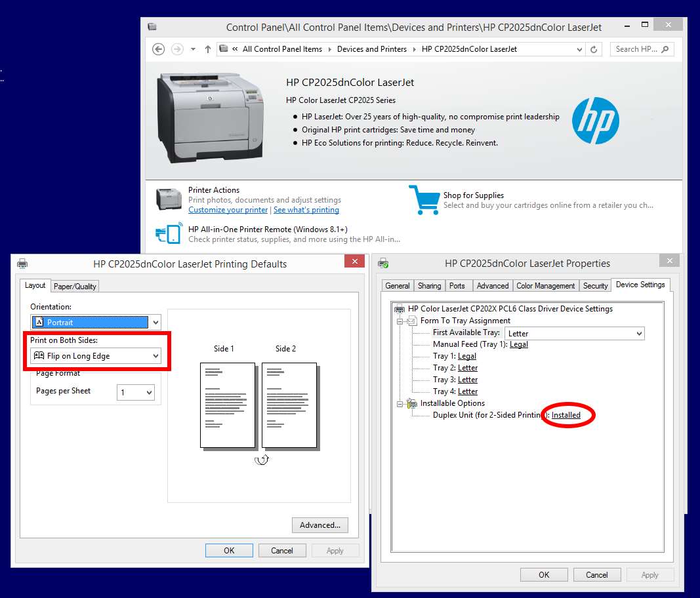Viewport: 700px width, 598px height.
Task: Click Apply in Printing Defaults dialog
Action: pyautogui.click(x=335, y=551)
